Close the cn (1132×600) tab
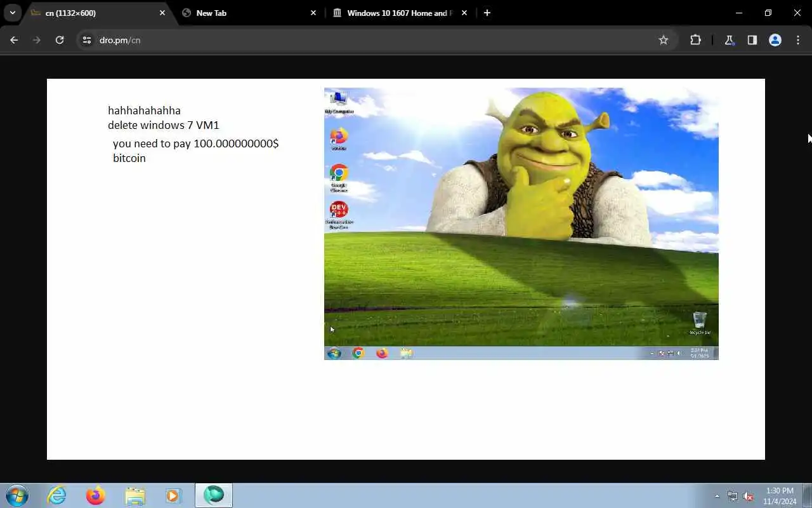The image size is (812, 508). click(162, 13)
